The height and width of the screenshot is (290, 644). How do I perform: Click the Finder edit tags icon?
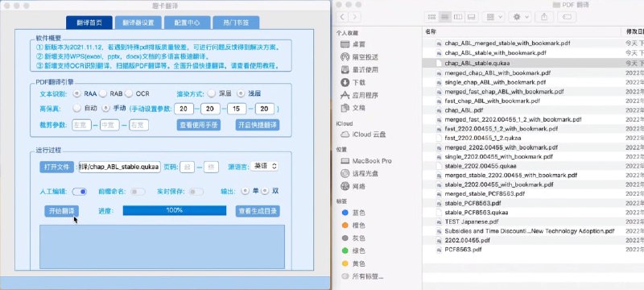pos(567,17)
